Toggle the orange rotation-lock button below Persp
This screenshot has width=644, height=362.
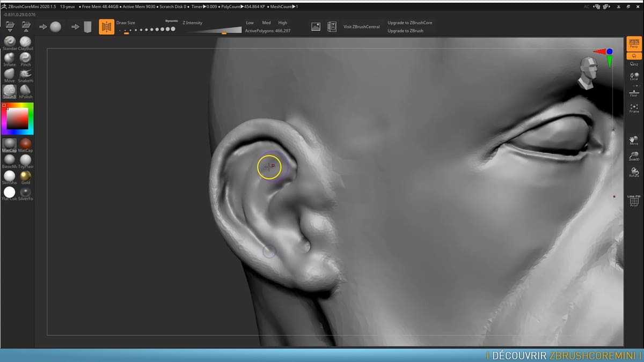pyautogui.click(x=634, y=56)
